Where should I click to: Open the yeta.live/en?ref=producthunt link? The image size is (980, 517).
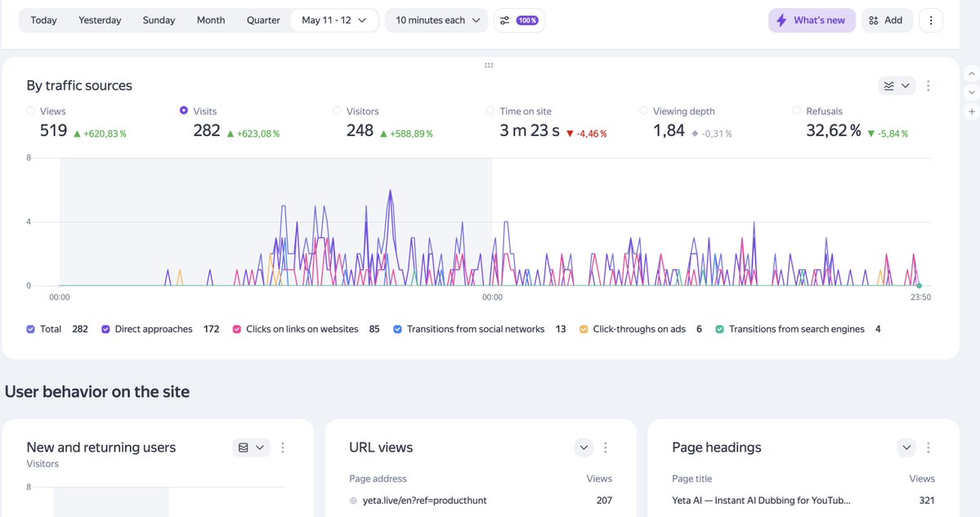tap(424, 500)
